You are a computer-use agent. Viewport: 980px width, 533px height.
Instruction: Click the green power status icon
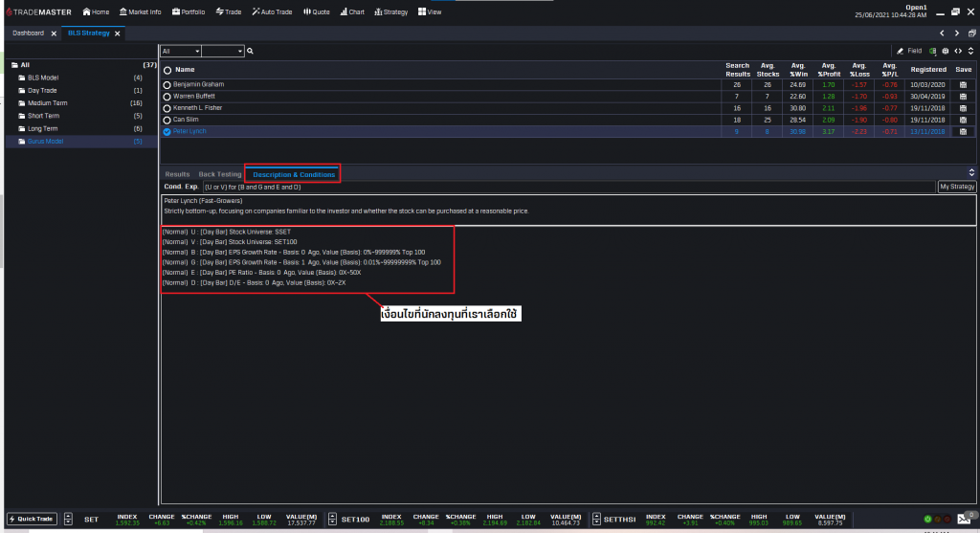927,520
